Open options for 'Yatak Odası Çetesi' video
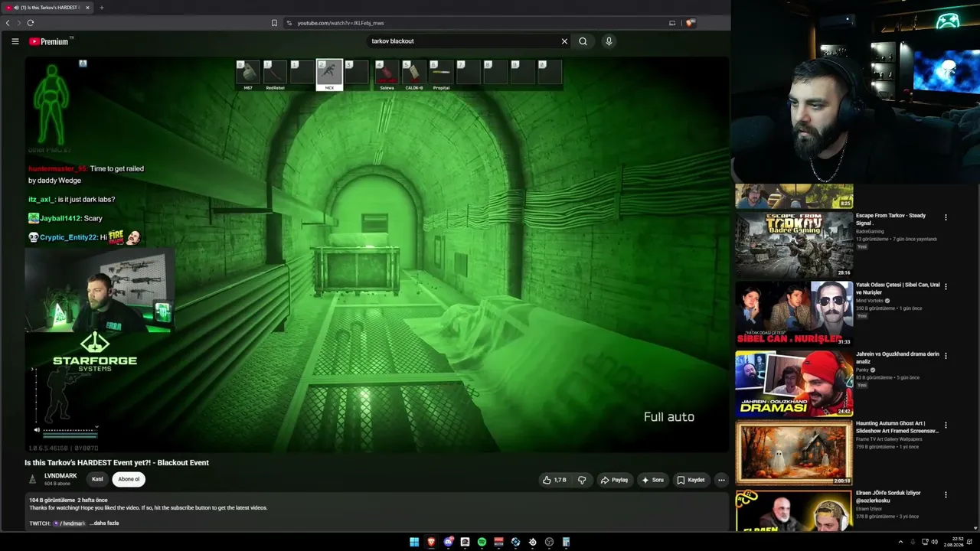This screenshot has height=551, width=980. pyautogui.click(x=946, y=286)
